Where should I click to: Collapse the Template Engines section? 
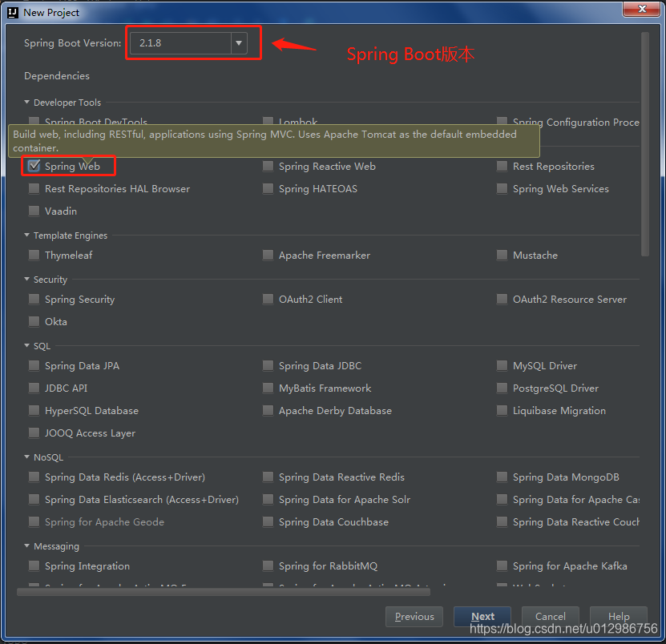pyautogui.click(x=26, y=235)
